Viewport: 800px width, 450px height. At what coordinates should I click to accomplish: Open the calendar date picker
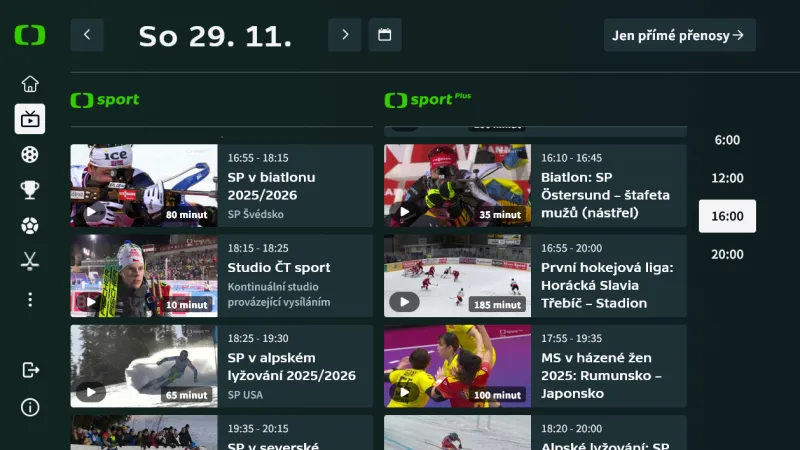(x=385, y=35)
